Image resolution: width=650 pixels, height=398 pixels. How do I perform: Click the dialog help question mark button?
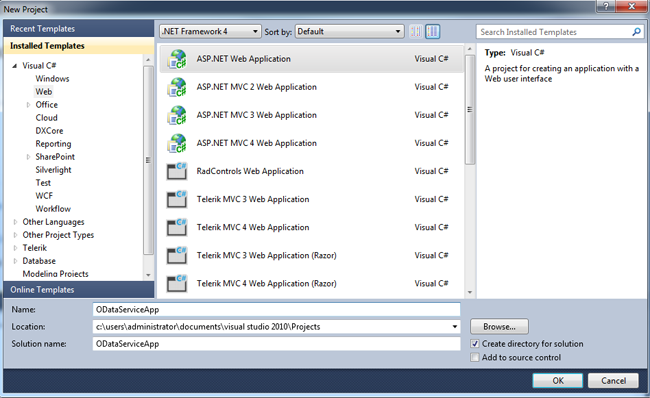[x=606, y=6]
